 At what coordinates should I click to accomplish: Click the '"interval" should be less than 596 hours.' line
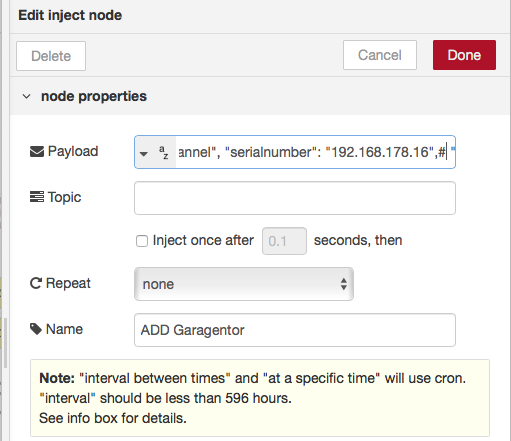coord(165,398)
